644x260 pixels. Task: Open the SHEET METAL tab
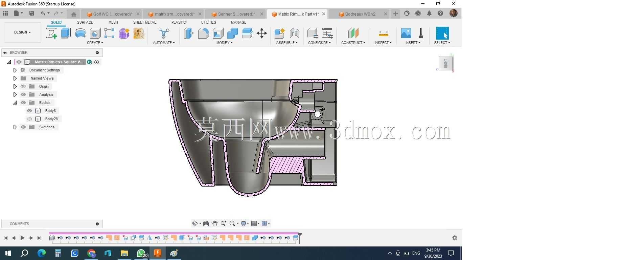tap(145, 22)
